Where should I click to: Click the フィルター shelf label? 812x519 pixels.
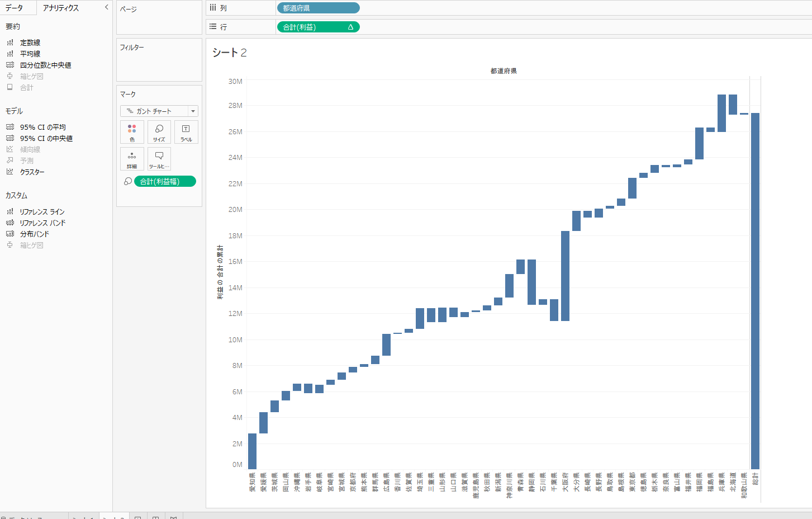tap(132, 48)
